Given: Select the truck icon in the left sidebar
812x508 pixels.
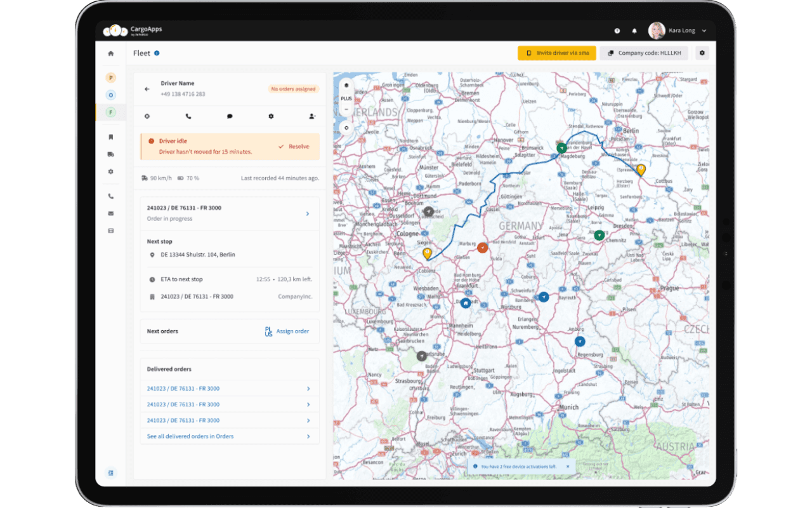Looking at the screenshot, I should click(110, 154).
